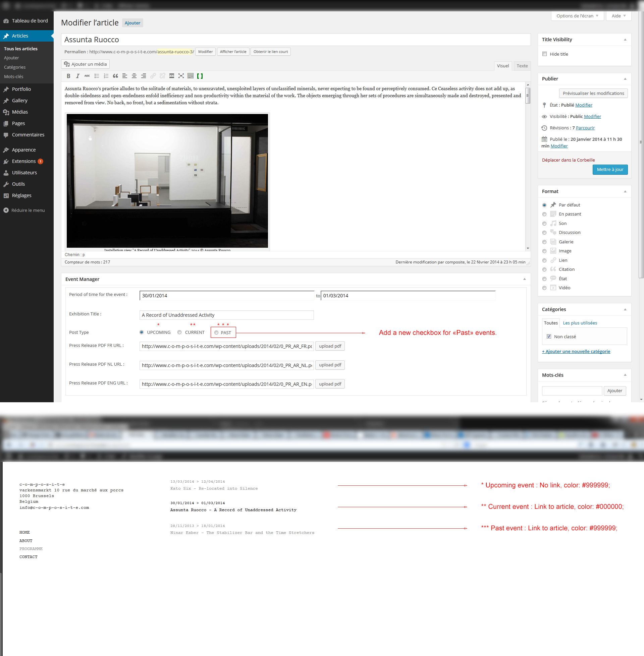Apply strikethrough (ABC) formatting
Viewport: 644px width, 656px height.
pos(87,76)
